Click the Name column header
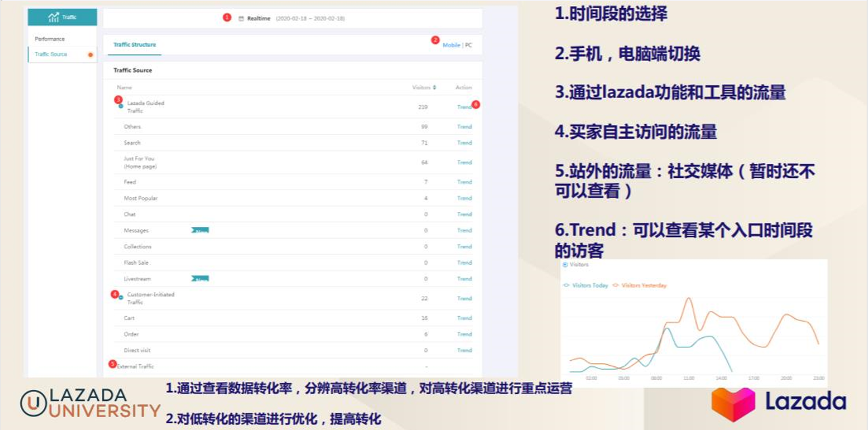The image size is (868, 430). (x=124, y=87)
